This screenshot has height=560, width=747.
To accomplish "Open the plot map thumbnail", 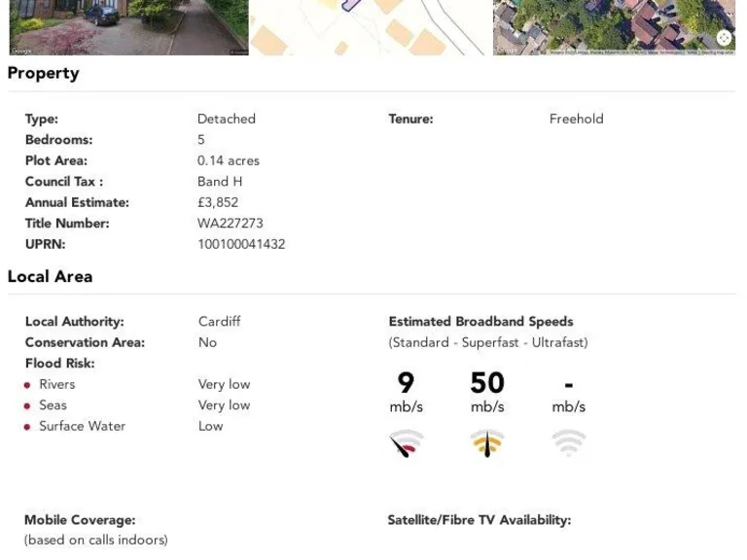I will pos(371,27).
